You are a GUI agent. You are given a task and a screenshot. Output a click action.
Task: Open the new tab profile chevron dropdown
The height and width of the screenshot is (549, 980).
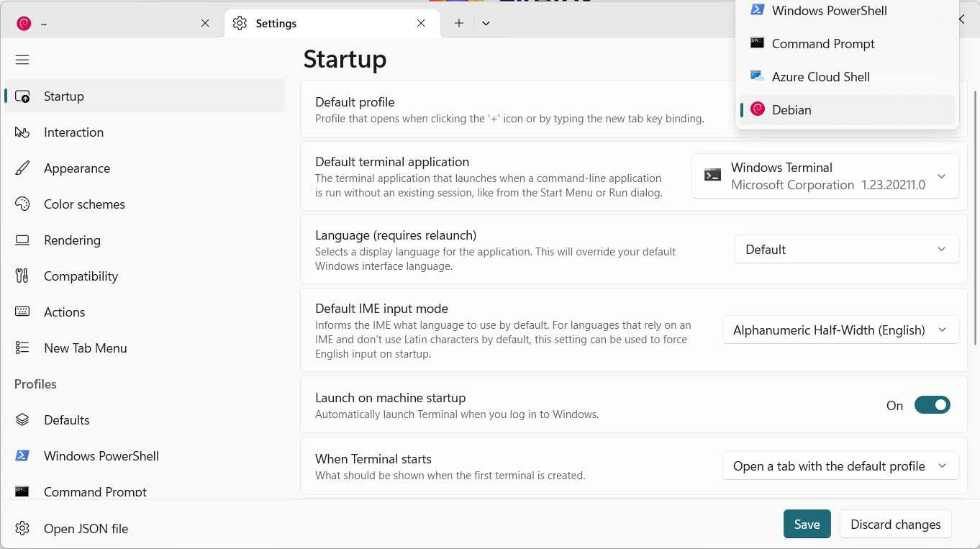[486, 23]
